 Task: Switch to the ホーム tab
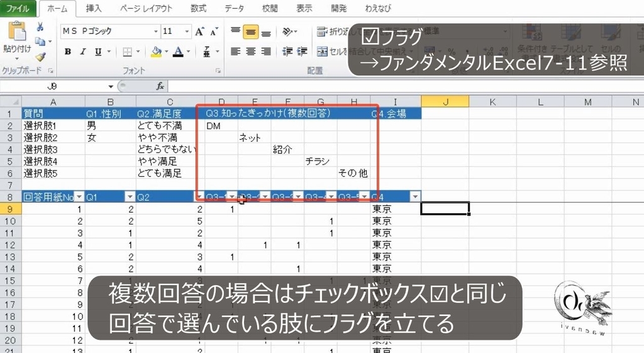coord(57,9)
